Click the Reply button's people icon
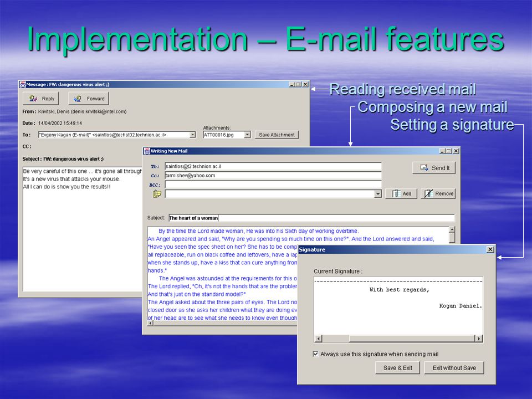 click(33, 99)
